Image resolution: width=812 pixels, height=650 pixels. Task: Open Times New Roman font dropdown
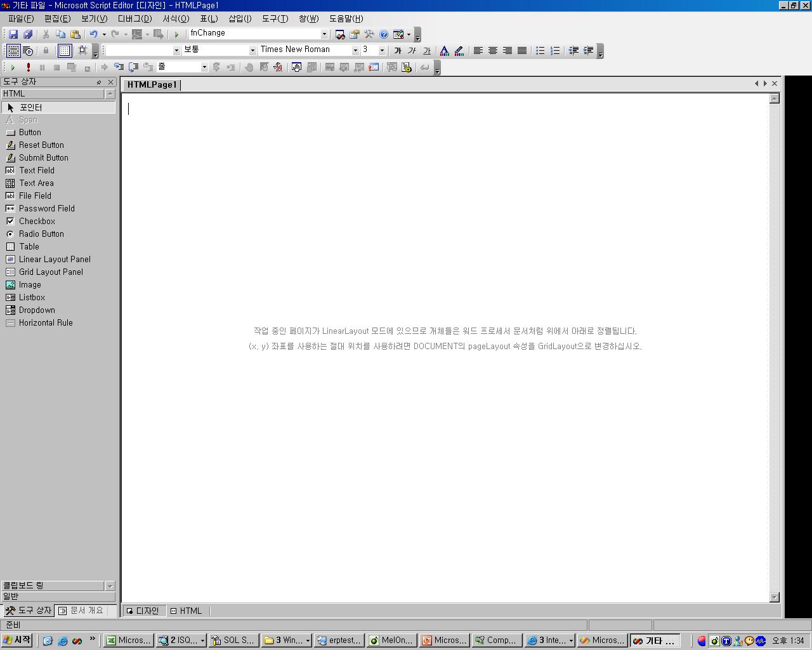click(x=355, y=50)
